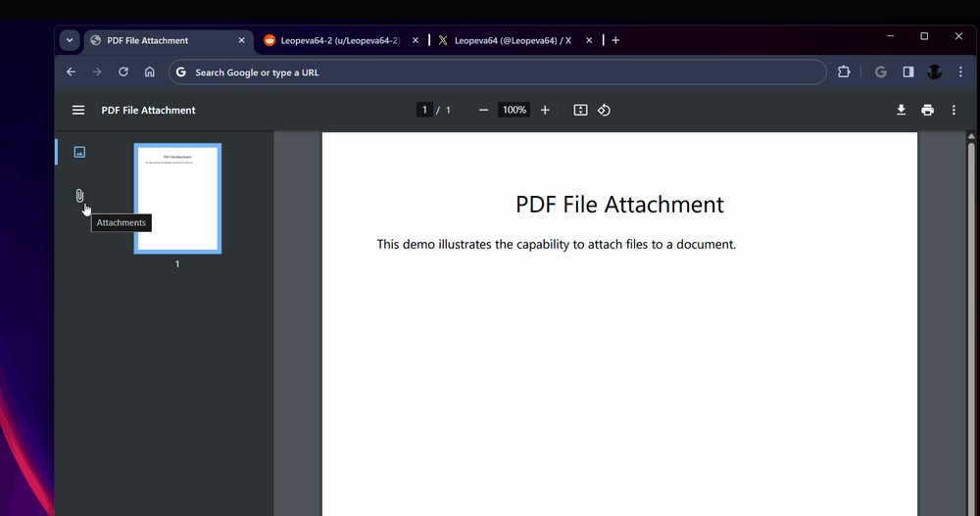
Task: Click the Fit to page icon
Action: click(x=580, y=111)
